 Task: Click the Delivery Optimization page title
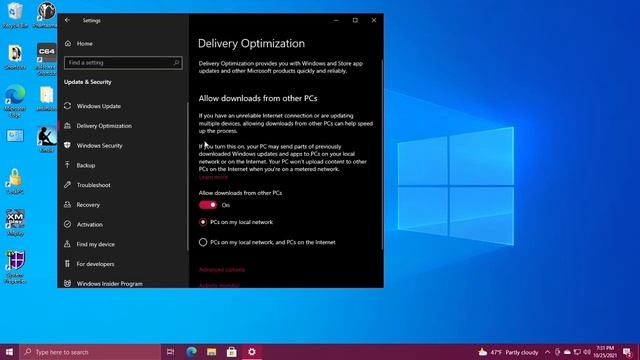(x=251, y=43)
